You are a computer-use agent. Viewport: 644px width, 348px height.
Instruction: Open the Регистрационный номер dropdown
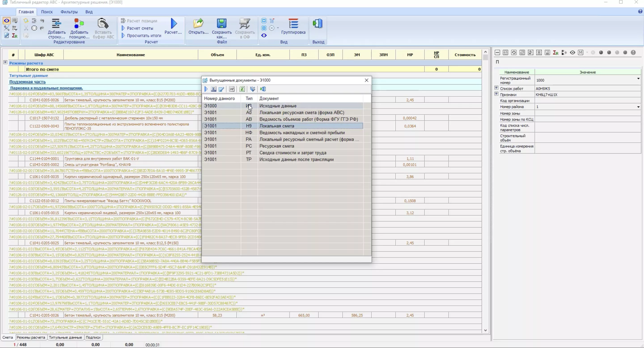pos(638,79)
